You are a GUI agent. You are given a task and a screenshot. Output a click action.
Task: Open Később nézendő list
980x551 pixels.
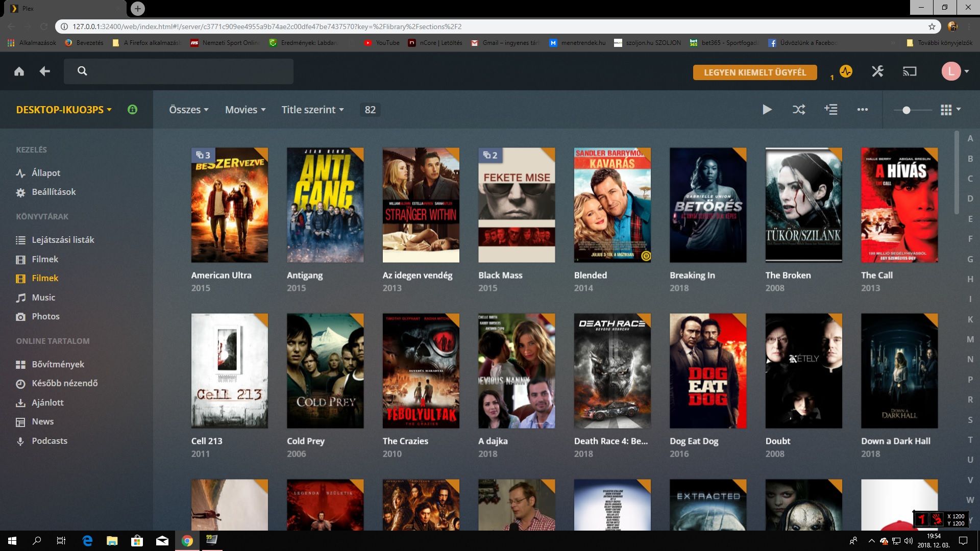(57, 383)
